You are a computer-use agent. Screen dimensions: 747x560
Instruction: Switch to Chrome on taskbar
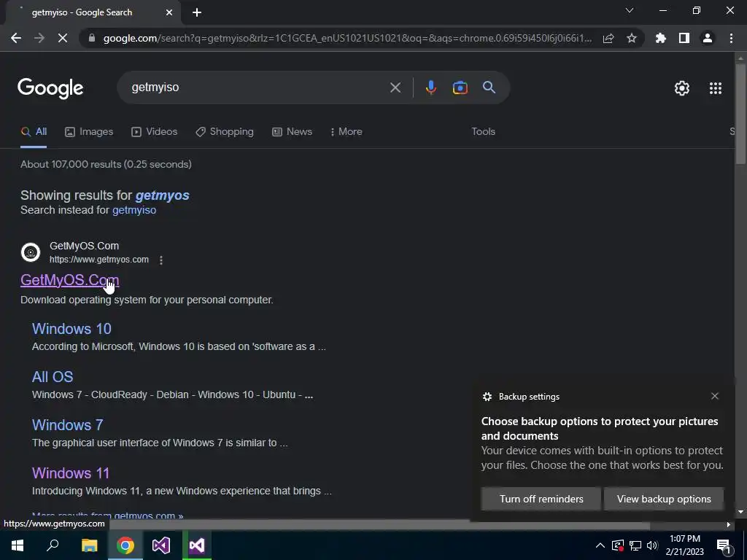point(125,545)
